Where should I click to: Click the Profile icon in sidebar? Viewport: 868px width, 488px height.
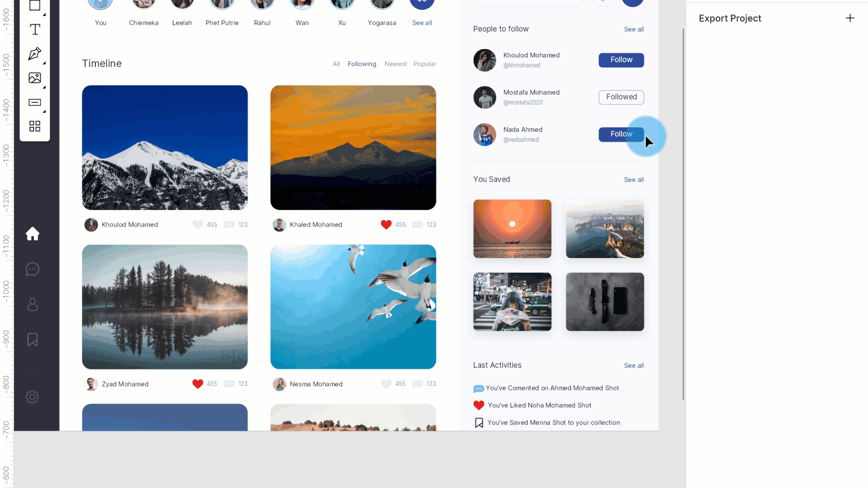(x=33, y=305)
